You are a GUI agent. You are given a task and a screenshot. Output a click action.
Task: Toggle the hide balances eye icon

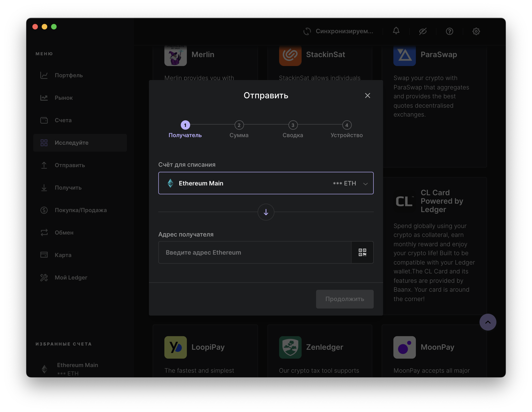(423, 31)
